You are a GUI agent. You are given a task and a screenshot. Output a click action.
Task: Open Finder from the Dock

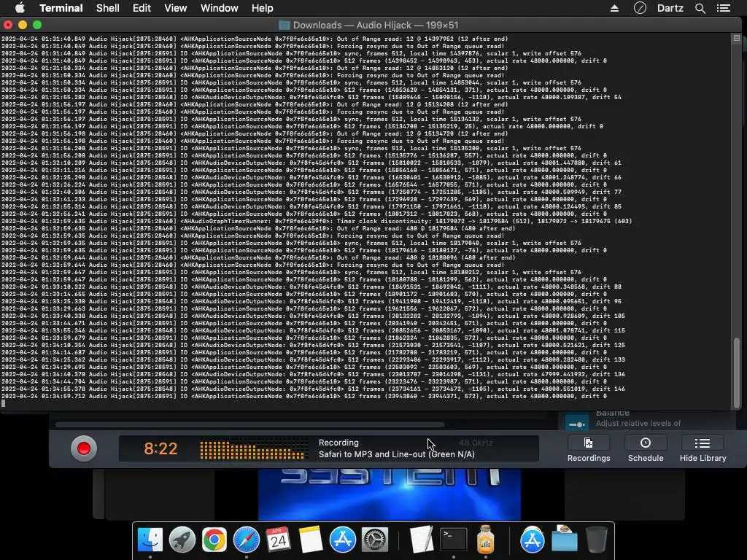(150, 540)
